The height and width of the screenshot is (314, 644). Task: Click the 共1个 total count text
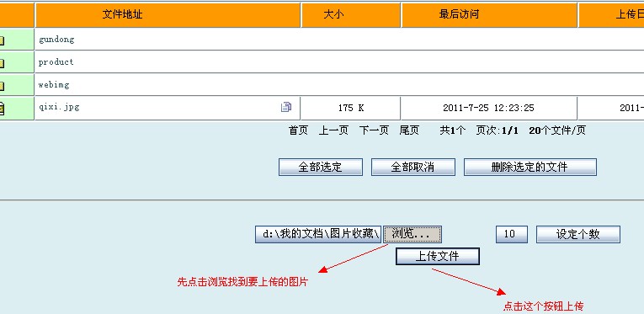(x=453, y=130)
